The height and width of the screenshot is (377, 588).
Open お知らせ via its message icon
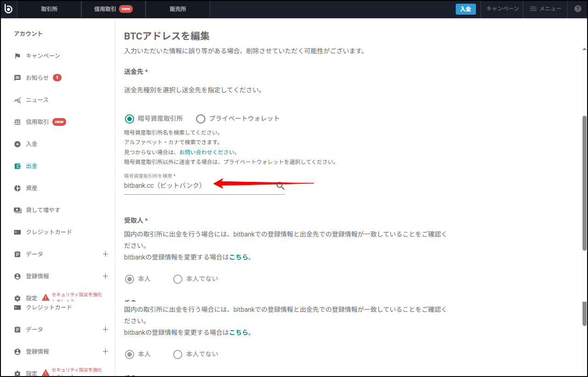click(17, 78)
